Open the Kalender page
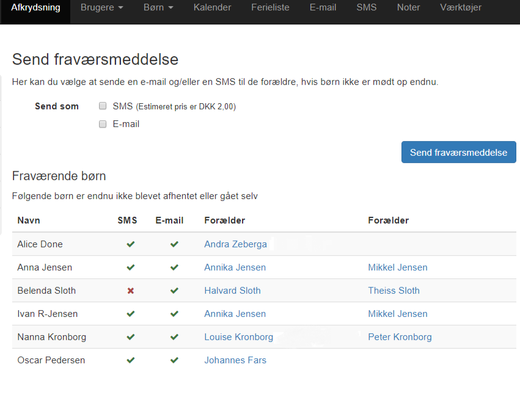 (x=212, y=7)
